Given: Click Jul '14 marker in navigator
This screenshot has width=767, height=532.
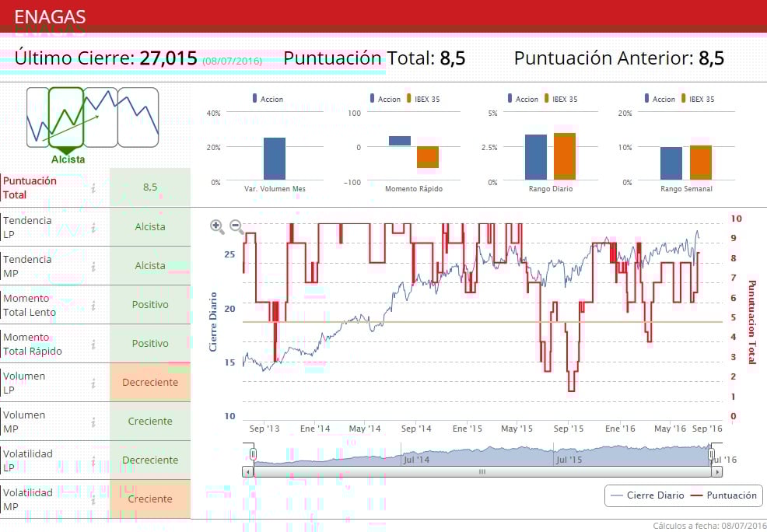Looking at the screenshot, I should (416, 460).
